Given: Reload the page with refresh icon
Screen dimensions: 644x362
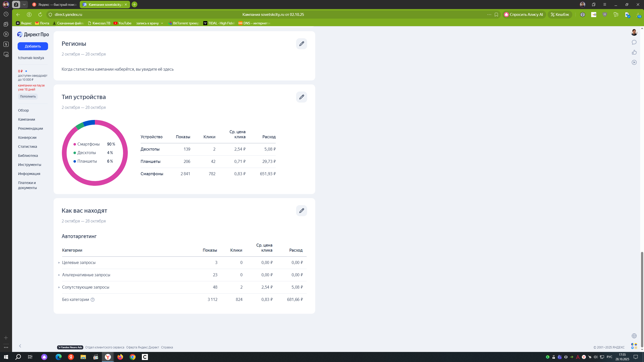Looking at the screenshot, I should pyautogui.click(x=40, y=15).
